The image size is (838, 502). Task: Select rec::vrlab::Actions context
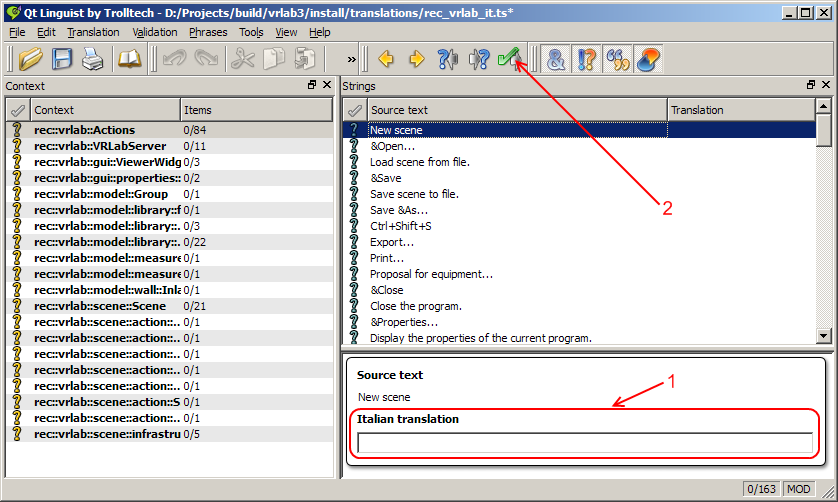(x=169, y=130)
